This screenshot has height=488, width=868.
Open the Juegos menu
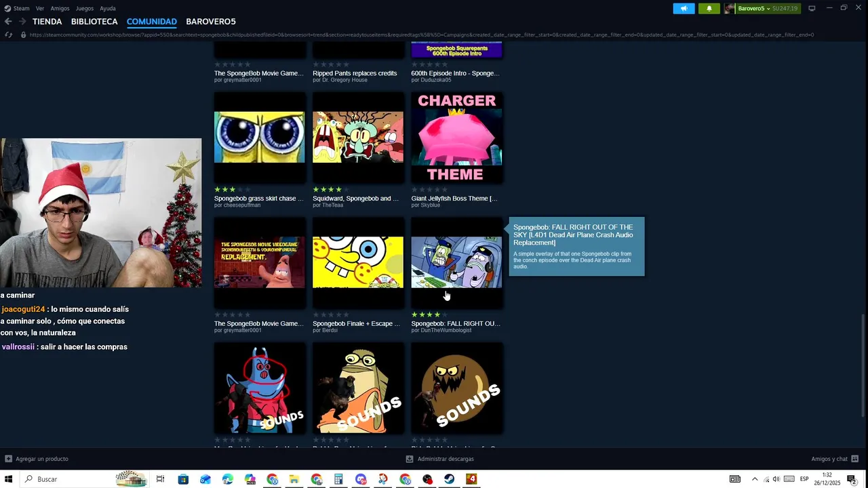pyautogui.click(x=85, y=8)
